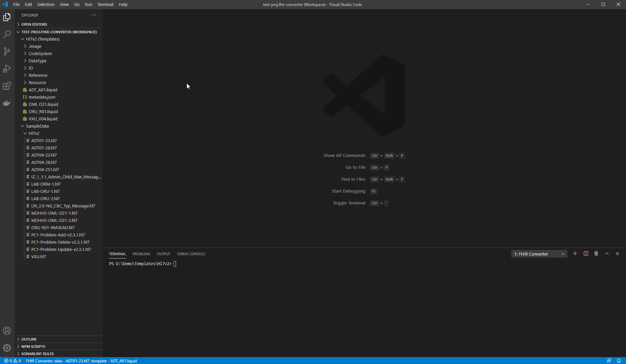626x364 pixels.
Task: Open the Explorer view in activity bar
Action: point(7,17)
